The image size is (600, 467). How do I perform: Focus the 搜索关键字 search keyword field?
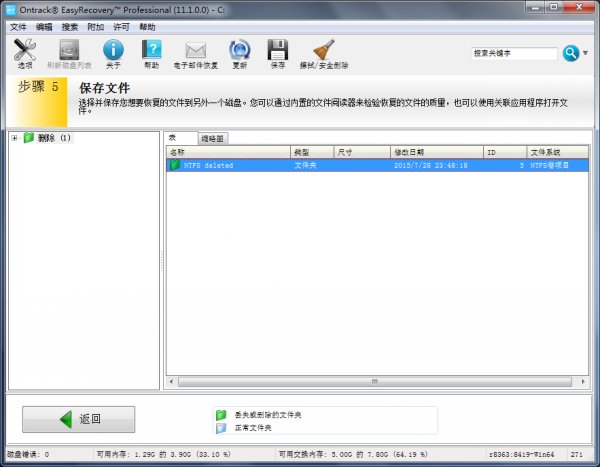(514, 53)
